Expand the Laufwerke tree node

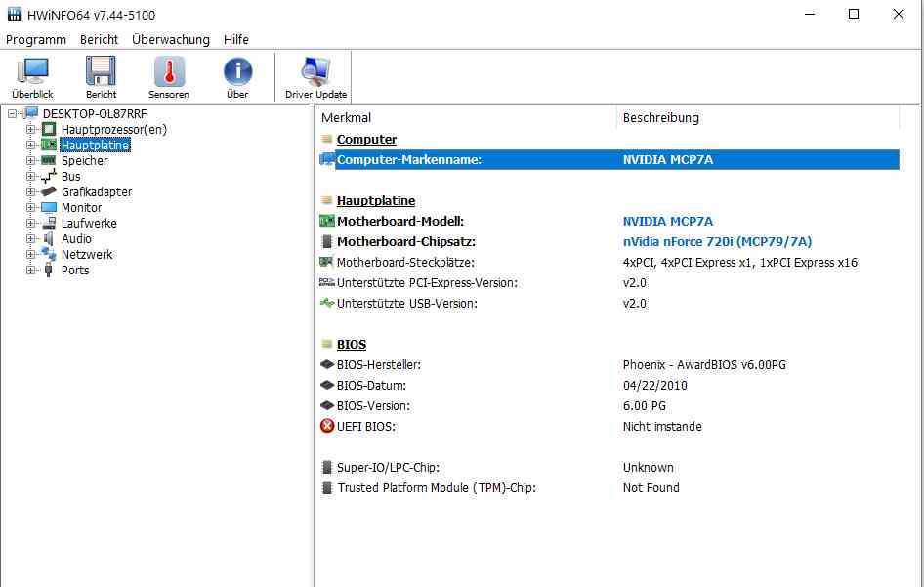(30, 223)
